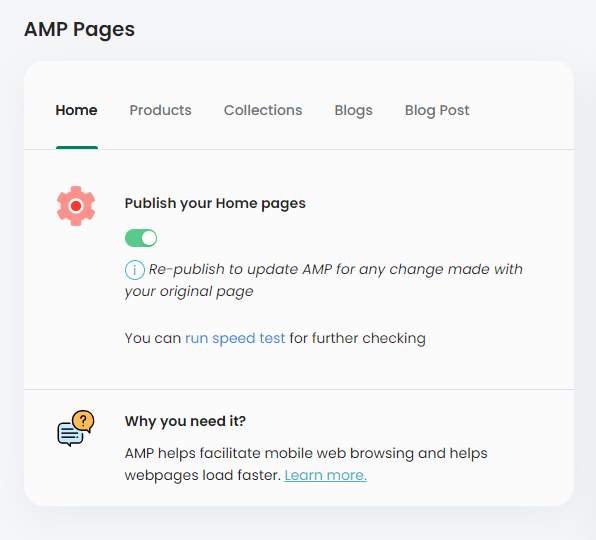Open the Collections tab
Image resolution: width=596 pixels, height=540 pixels.
tap(263, 110)
